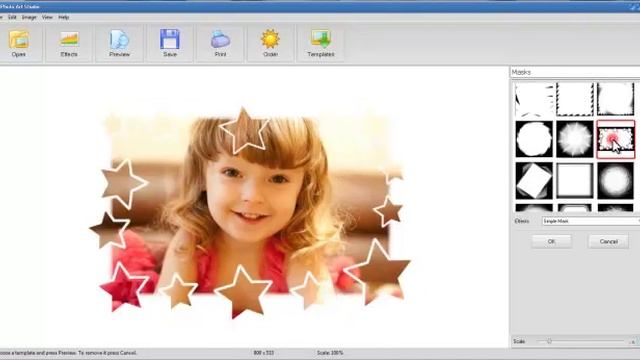
Task: Click the Scale slider handle
Action: point(549,341)
